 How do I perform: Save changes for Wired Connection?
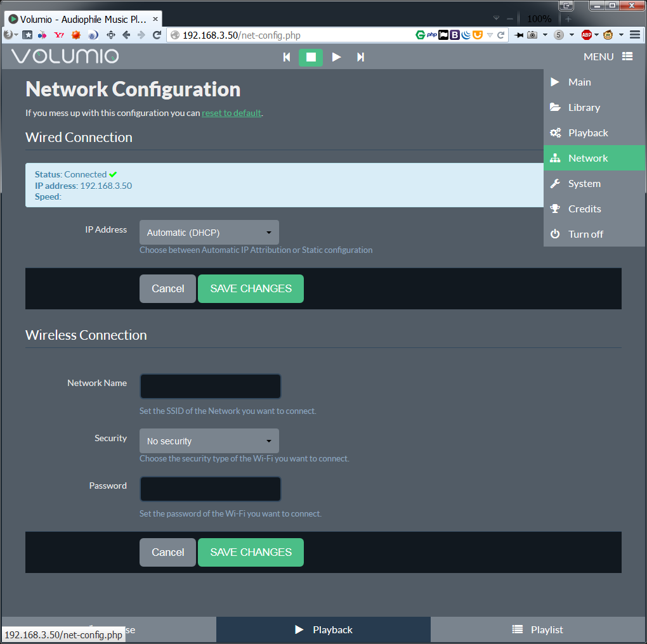(x=251, y=288)
